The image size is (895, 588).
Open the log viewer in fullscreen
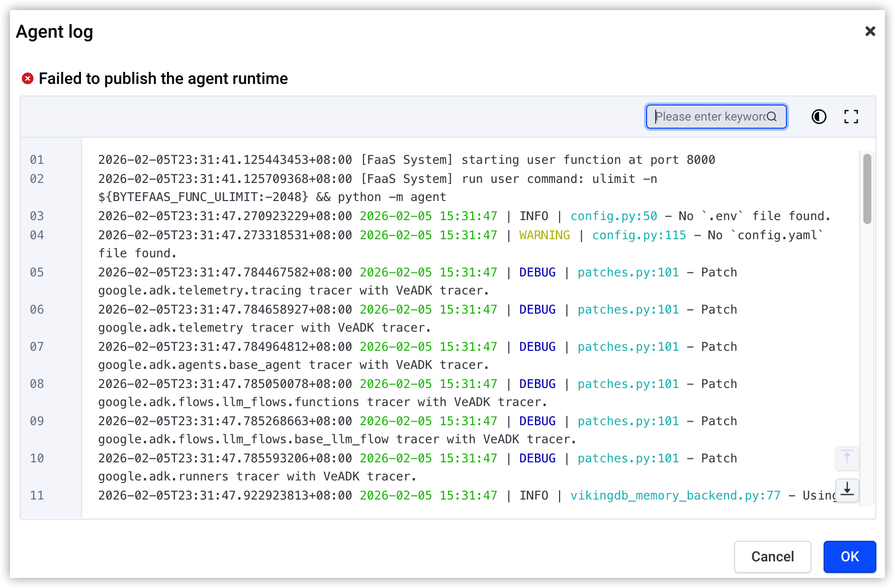pos(851,117)
